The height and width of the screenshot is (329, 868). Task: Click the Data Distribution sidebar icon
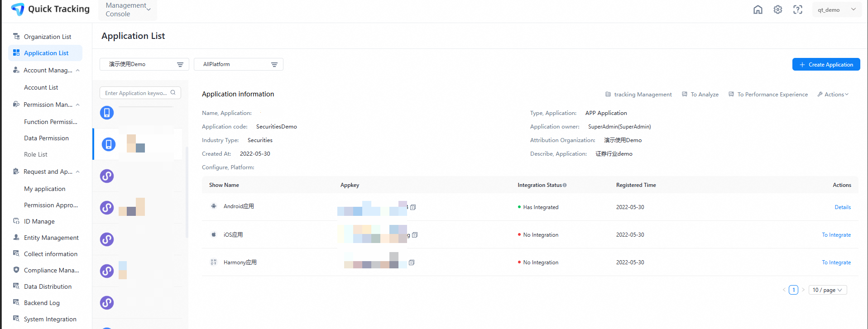click(x=16, y=286)
